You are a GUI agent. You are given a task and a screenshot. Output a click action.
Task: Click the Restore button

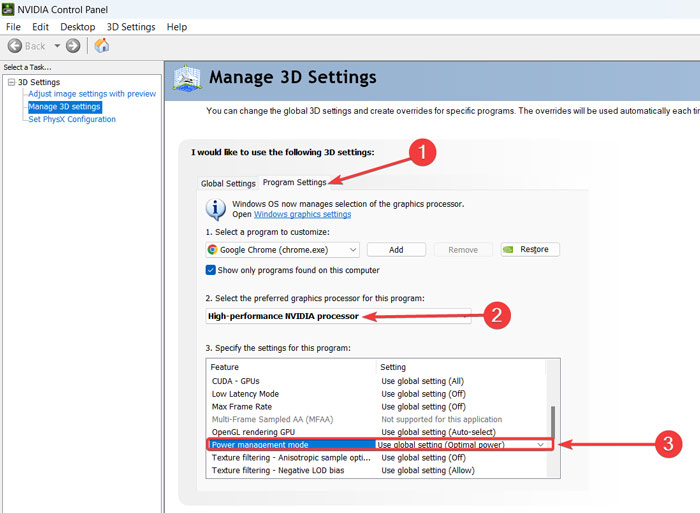530,249
